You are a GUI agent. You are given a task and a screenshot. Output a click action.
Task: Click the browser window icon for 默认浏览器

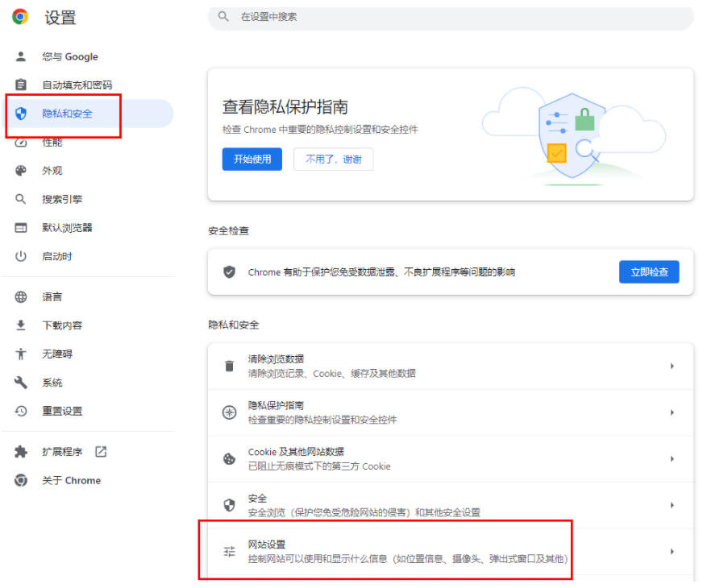[x=21, y=228]
